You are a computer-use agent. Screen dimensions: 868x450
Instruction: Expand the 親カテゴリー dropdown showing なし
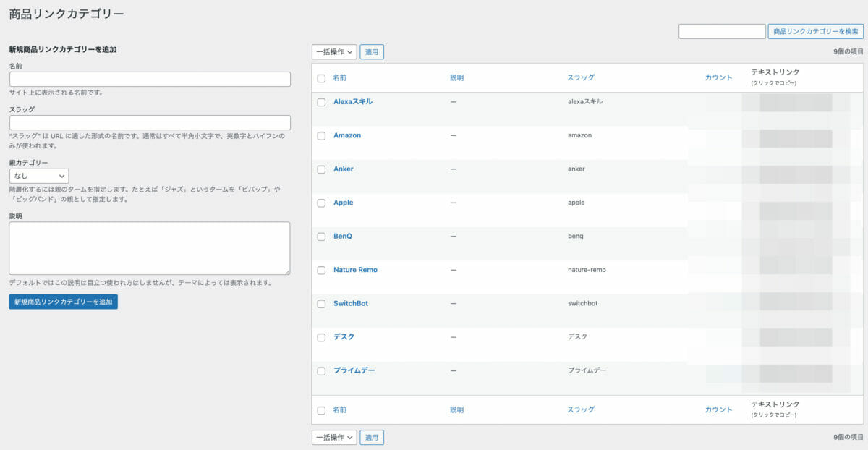39,176
